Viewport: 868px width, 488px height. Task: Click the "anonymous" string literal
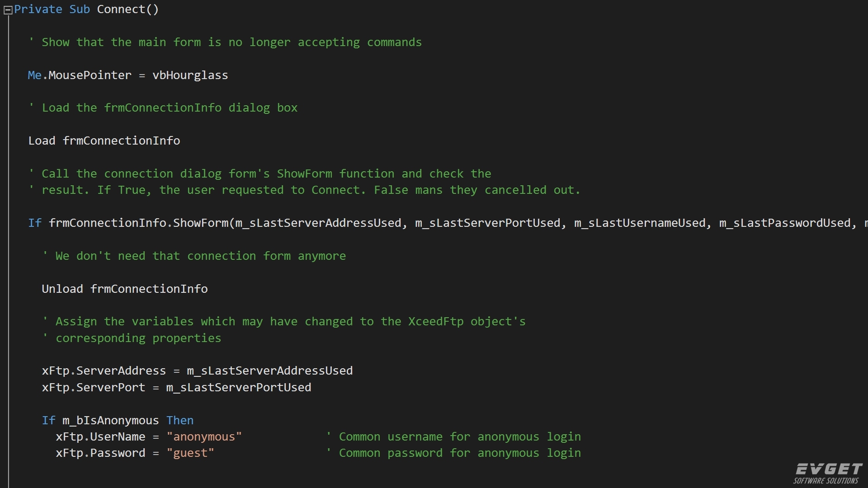204,436
